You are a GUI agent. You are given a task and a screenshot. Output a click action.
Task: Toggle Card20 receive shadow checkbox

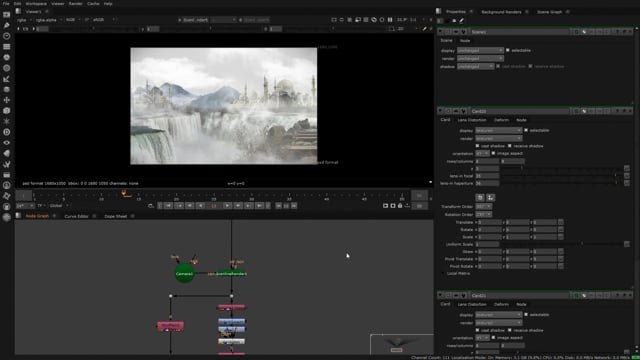click(x=510, y=146)
